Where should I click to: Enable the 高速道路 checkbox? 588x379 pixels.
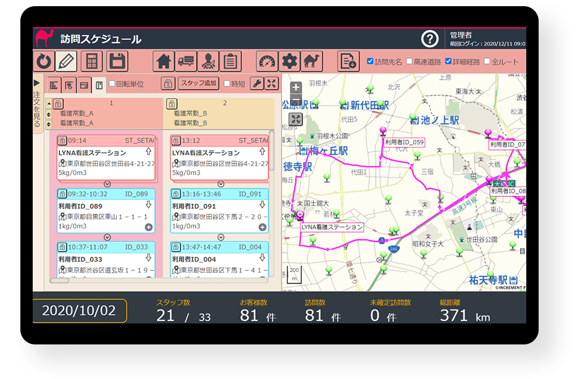click(x=410, y=61)
